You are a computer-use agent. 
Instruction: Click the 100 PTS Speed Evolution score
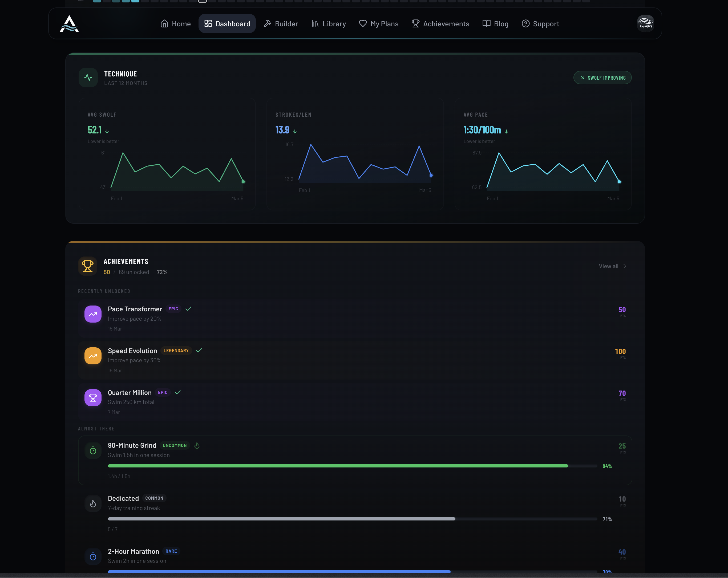(620, 353)
